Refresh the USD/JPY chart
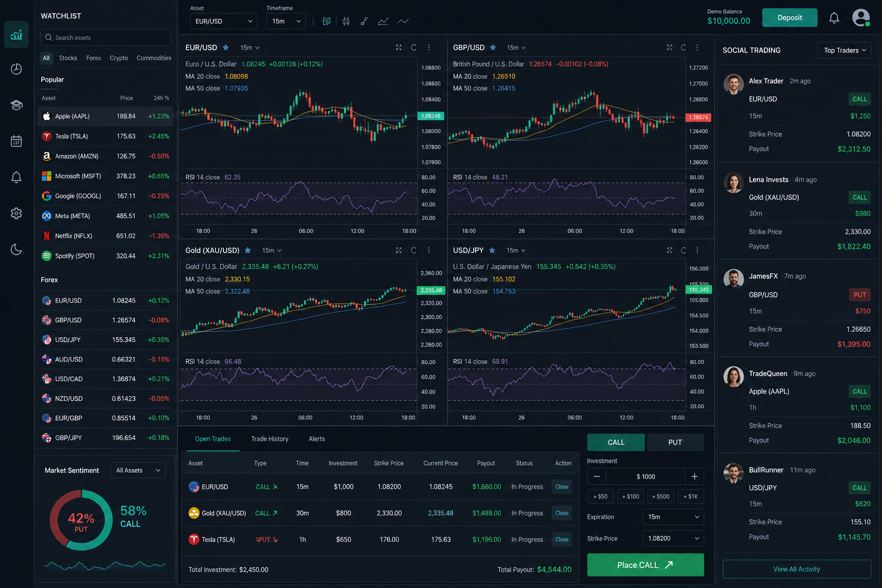The width and height of the screenshot is (882, 588). (683, 250)
